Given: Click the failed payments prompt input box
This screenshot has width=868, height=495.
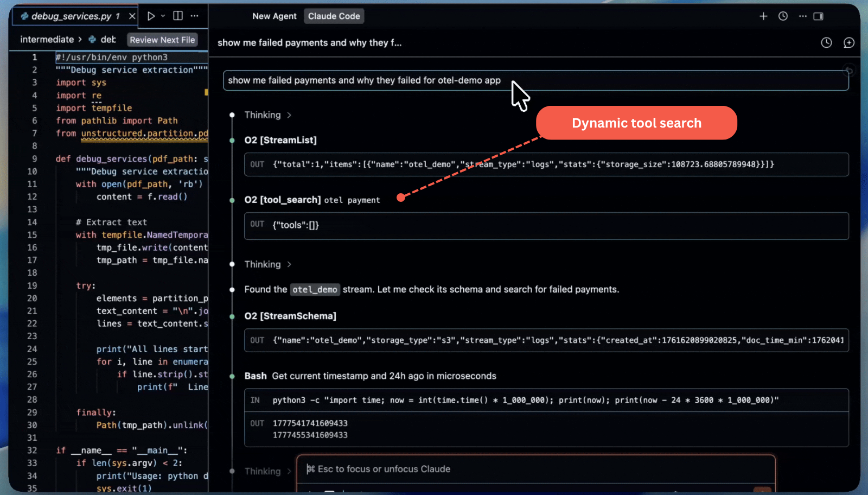Looking at the screenshot, I should [535, 80].
